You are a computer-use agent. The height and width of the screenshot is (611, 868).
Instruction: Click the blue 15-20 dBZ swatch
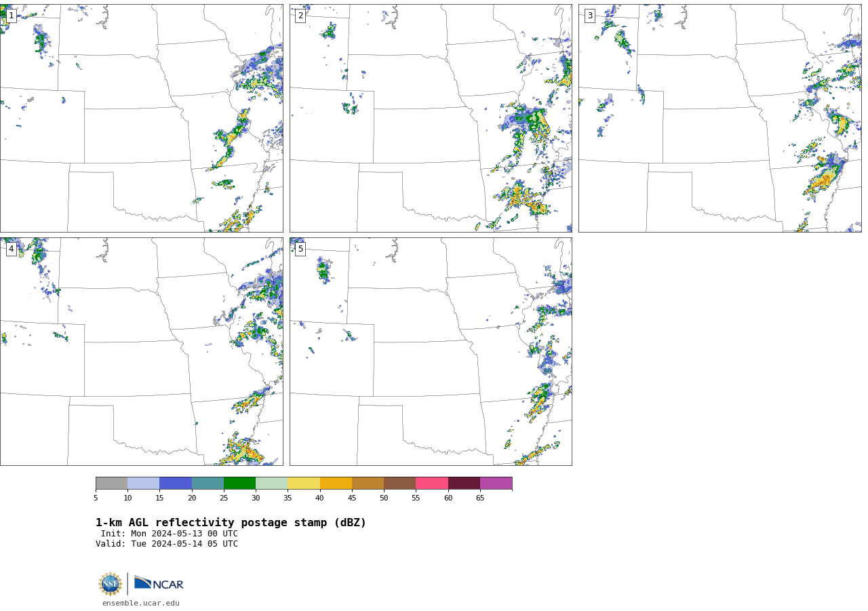click(x=176, y=483)
